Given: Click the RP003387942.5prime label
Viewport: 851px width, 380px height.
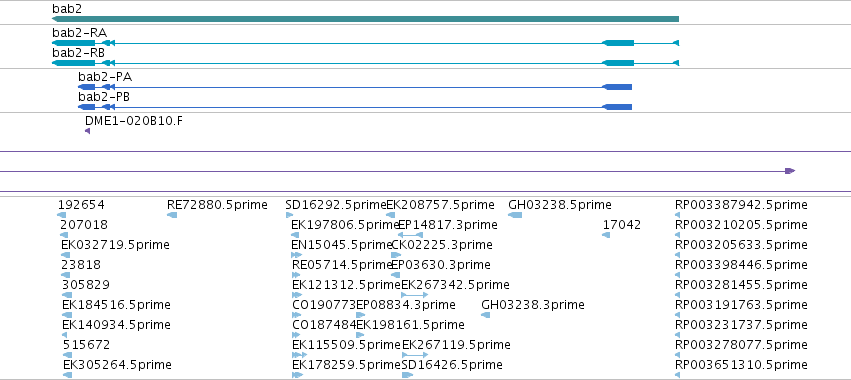Looking at the screenshot, I should [x=741, y=205].
